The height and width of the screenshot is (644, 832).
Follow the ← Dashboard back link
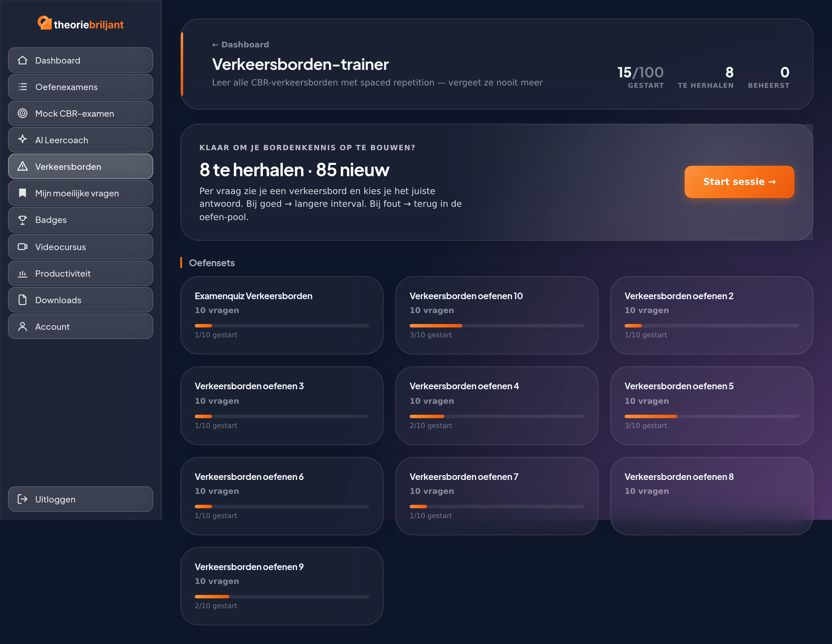(x=240, y=44)
